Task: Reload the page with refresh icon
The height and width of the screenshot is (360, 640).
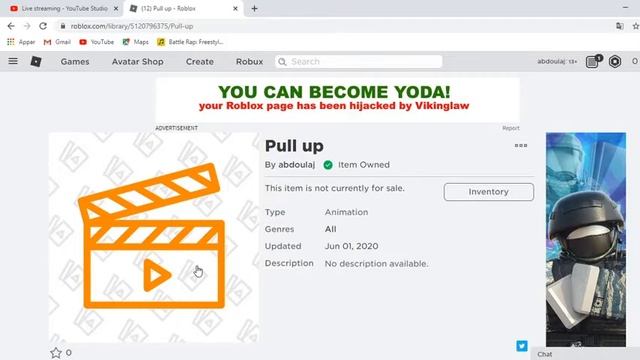Action: point(43,26)
